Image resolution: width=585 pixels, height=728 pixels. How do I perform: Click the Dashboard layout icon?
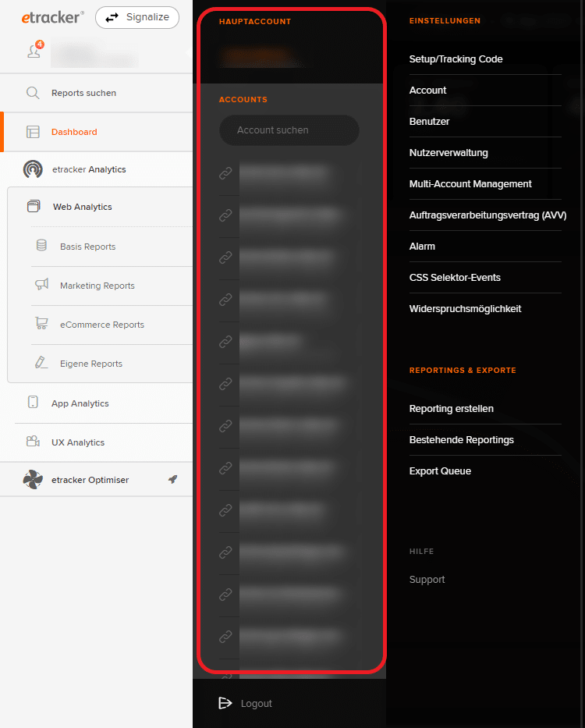(33, 132)
